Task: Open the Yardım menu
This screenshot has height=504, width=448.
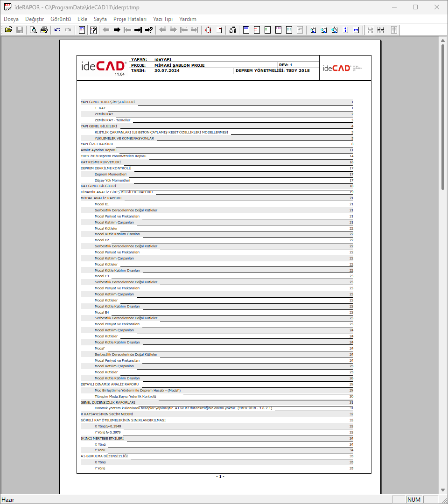Action: click(188, 19)
